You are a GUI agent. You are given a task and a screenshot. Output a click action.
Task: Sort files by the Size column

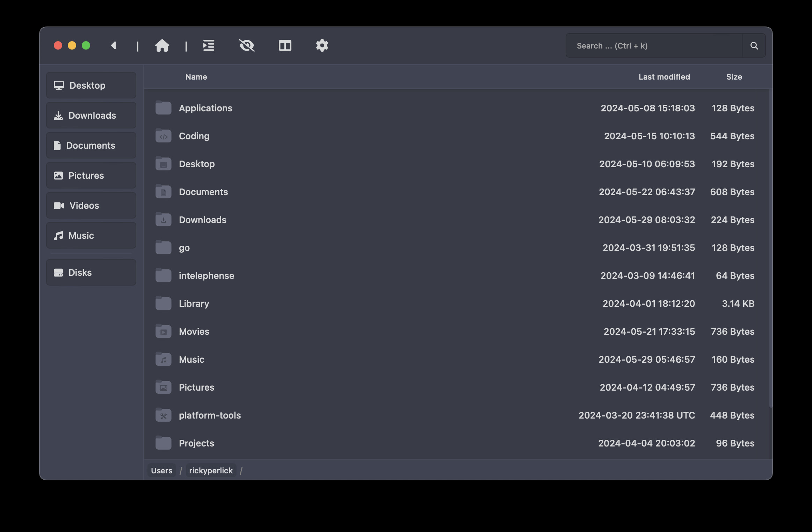tap(734, 77)
